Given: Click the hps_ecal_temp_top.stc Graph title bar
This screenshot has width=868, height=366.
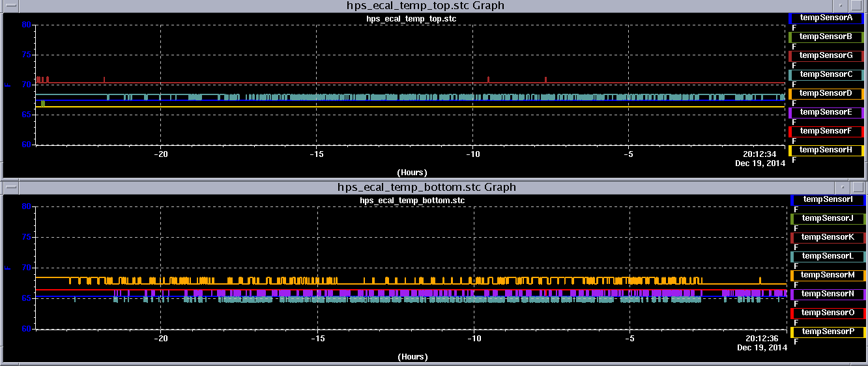Looking at the screenshot, I should (x=425, y=5).
